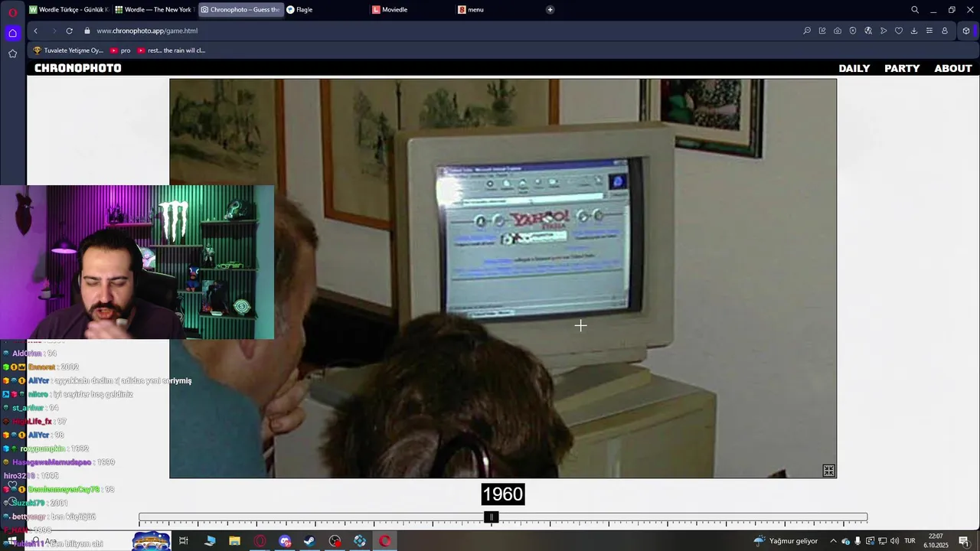Open Opera sidebar bookmarks star icon

[x=12, y=54]
